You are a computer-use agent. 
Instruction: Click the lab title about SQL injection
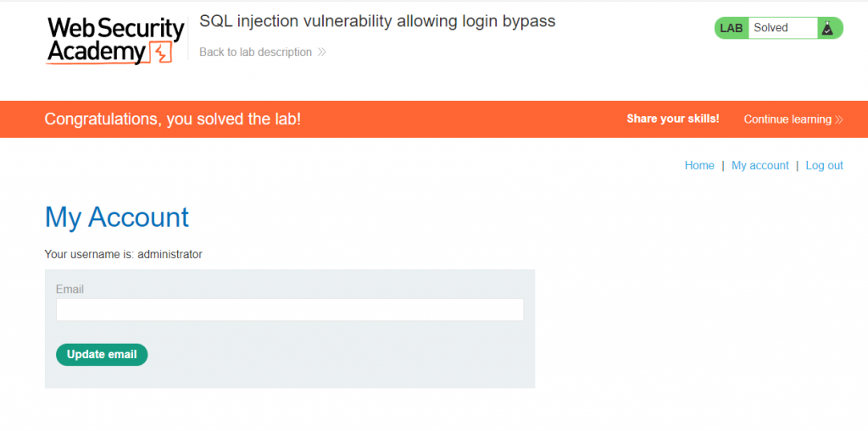[x=377, y=21]
